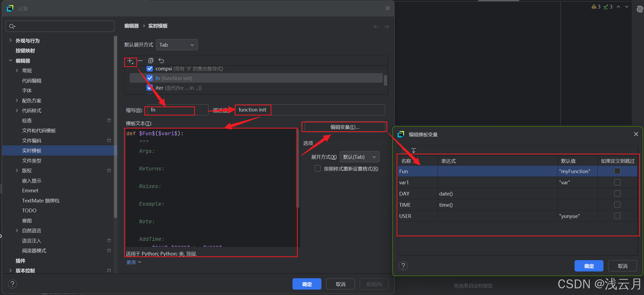Check skip-if-defined for the Fun variable
The height and width of the screenshot is (295, 644).
[x=617, y=171]
